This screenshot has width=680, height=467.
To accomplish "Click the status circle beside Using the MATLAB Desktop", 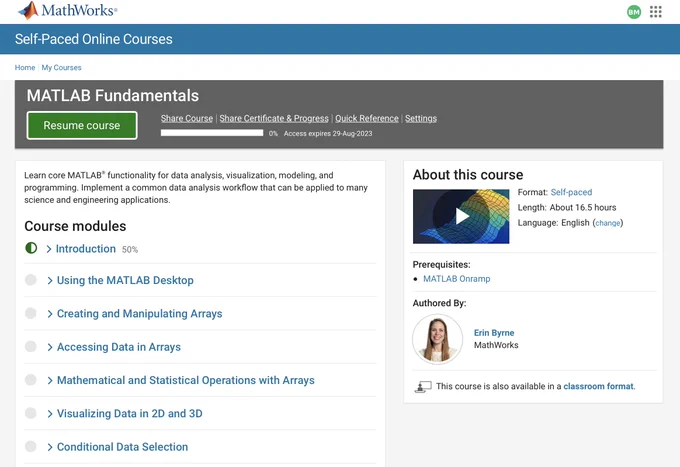I will [x=31, y=280].
